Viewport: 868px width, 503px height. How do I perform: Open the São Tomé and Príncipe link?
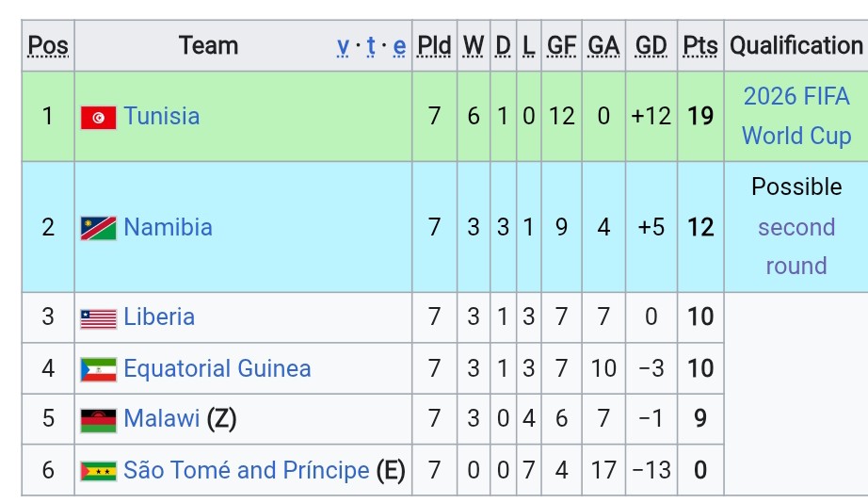247,470
